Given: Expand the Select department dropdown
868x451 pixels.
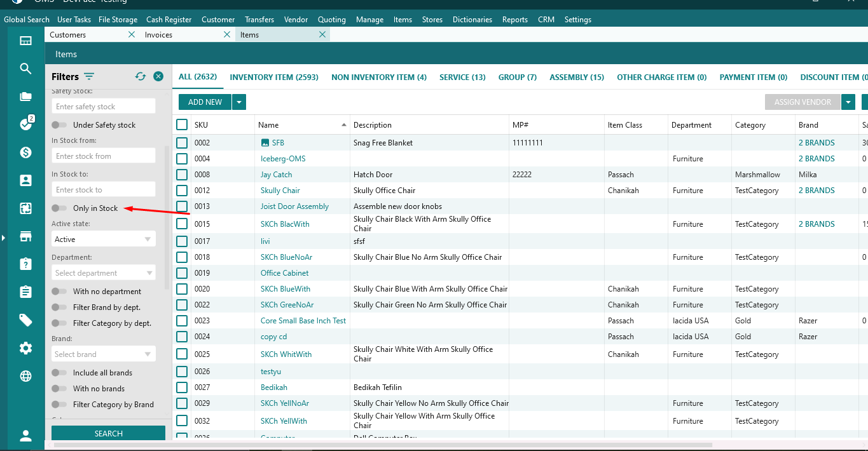Looking at the screenshot, I should 103,273.
